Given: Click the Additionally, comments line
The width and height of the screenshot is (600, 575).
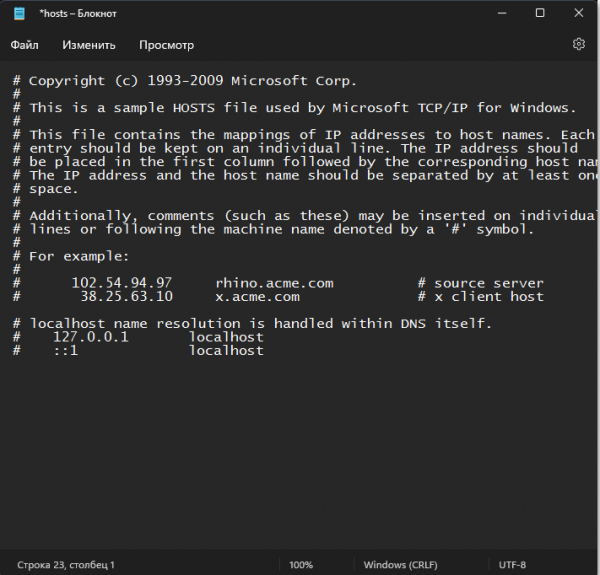Looking at the screenshot, I should pyautogui.click(x=304, y=216).
